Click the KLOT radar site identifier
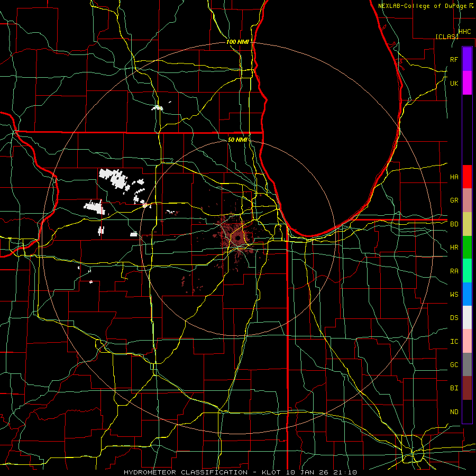Image resolution: width=476 pixels, height=476 pixels. [x=272, y=472]
